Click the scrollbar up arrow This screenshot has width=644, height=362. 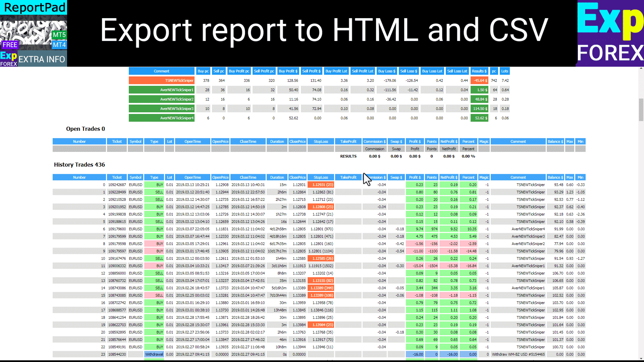coord(641,69)
